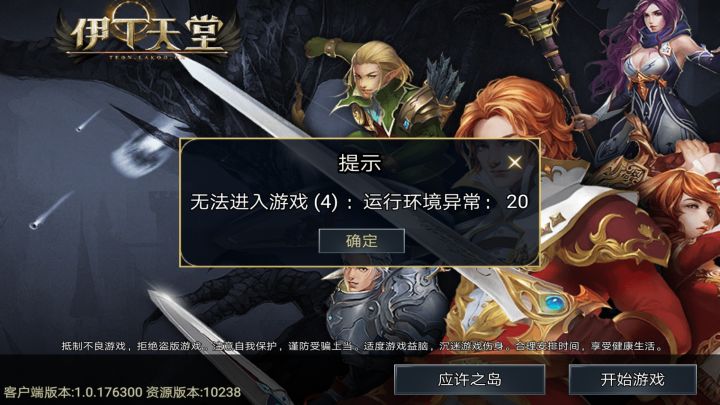Click the 伊丁天堂 game logo
720x405 pixels.
click(148, 31)
